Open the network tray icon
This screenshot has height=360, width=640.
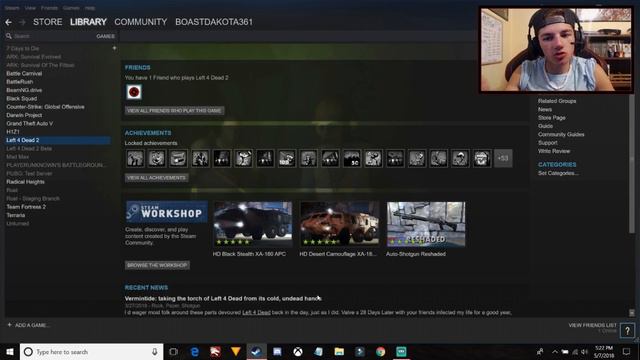575,352
